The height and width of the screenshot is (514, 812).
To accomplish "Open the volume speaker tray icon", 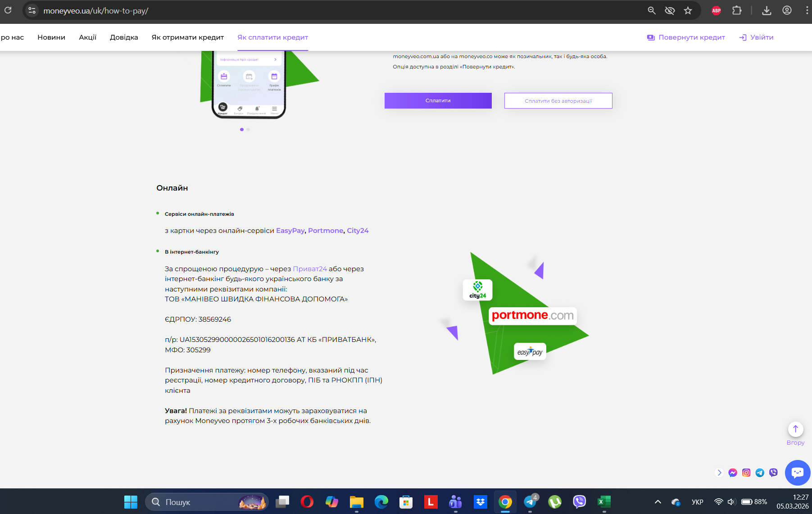I will [731, 502].
